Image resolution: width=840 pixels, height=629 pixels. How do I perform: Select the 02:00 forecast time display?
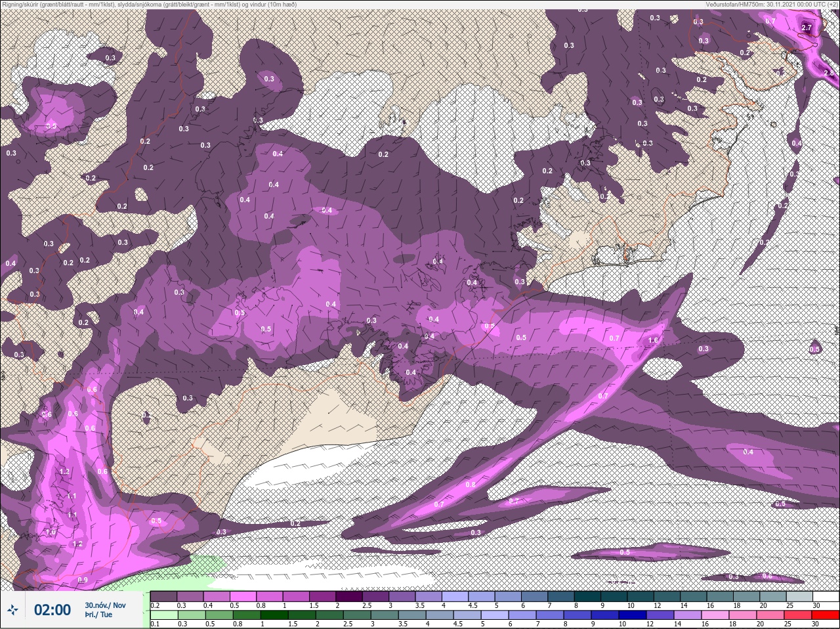52,610
